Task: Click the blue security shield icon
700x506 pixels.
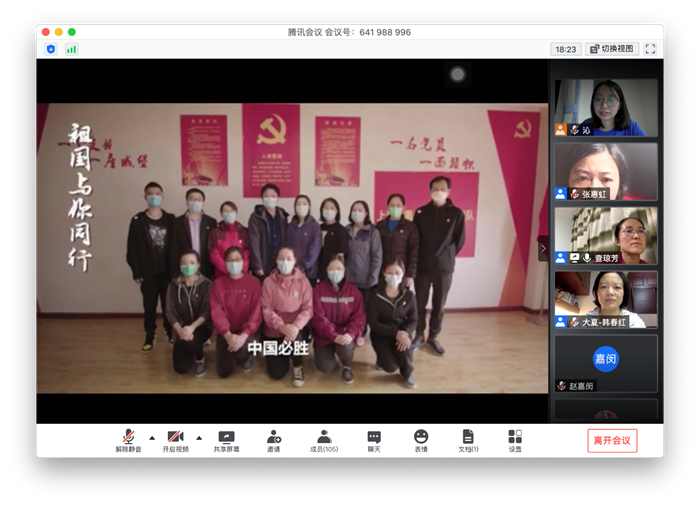Action: point(51,49)
